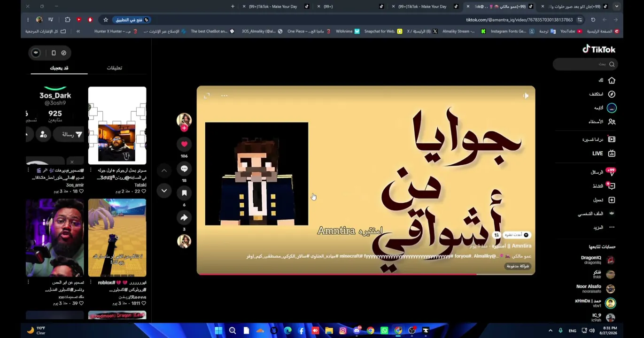Star this page in the address bar
Image resolution: width=644 pixels, height=338 pixels.
click(106, 20)
